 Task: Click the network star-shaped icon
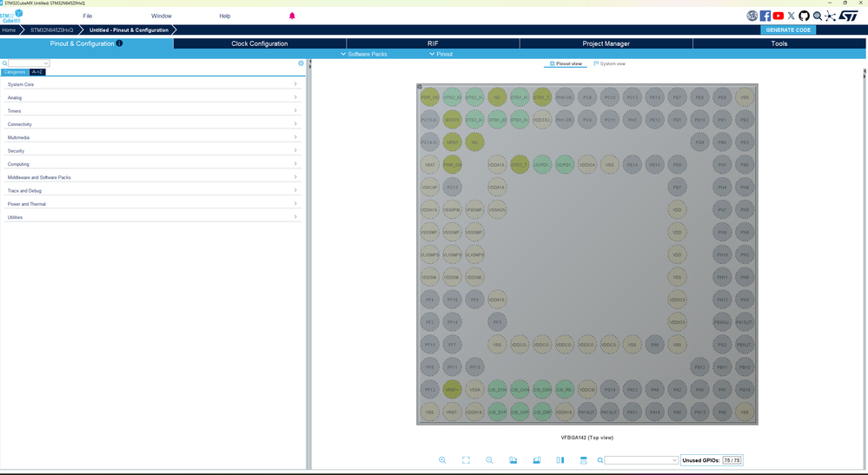pos(830,16)
